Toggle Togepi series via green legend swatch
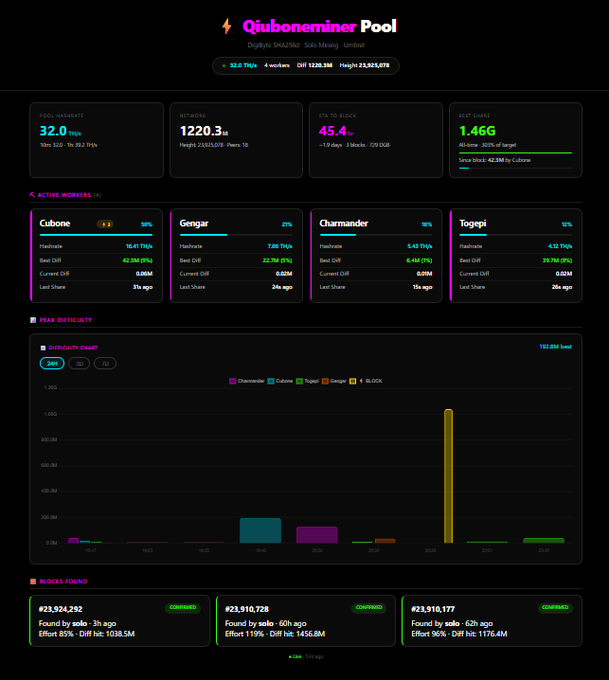 299,381
